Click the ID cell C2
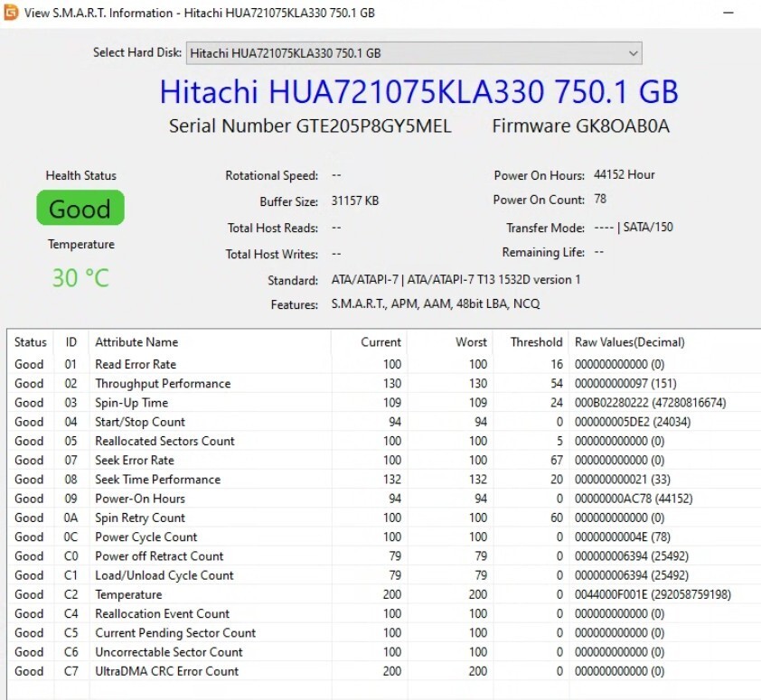 click(70, 594)
